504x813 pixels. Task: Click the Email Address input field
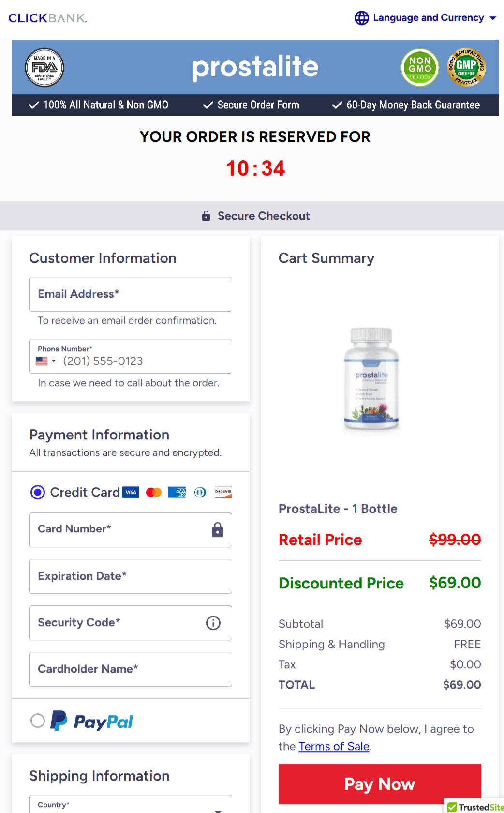(131, 294)
